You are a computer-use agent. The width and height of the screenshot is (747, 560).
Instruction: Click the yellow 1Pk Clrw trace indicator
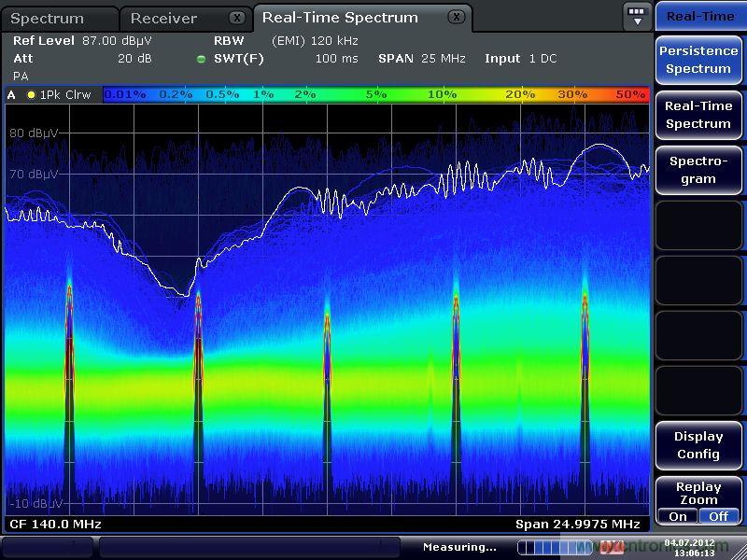click(x=31, y=94)
